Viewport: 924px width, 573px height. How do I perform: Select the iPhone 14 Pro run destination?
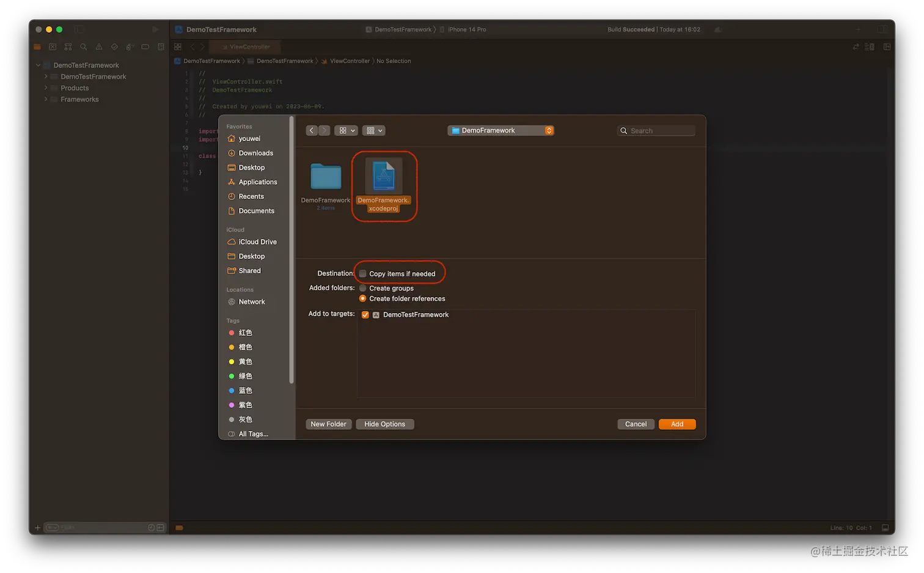click(463, 29)
